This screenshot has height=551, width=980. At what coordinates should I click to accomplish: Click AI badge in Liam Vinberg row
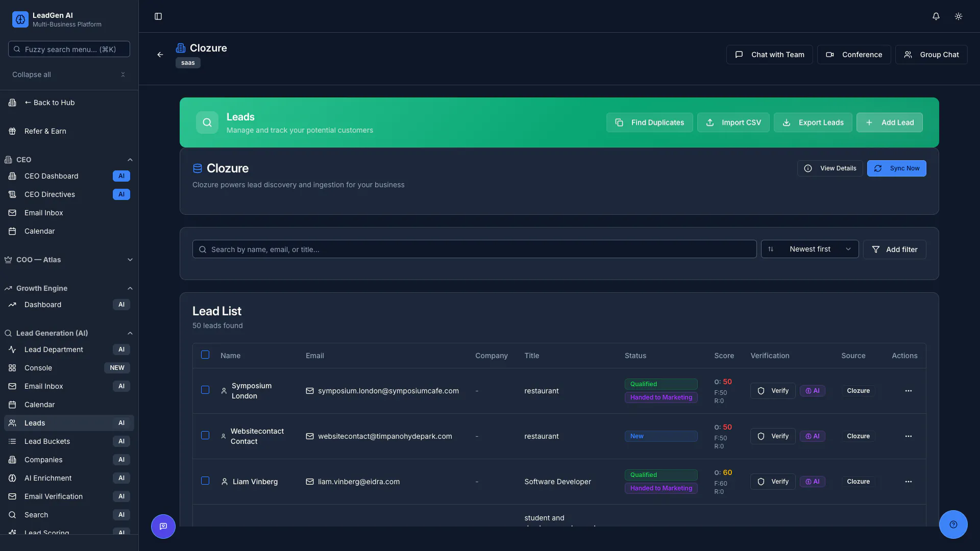pos(813,482)
